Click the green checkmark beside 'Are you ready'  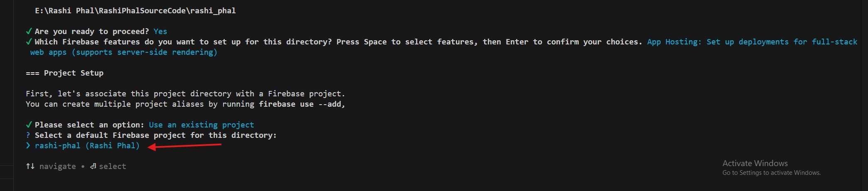coord(29,32)
